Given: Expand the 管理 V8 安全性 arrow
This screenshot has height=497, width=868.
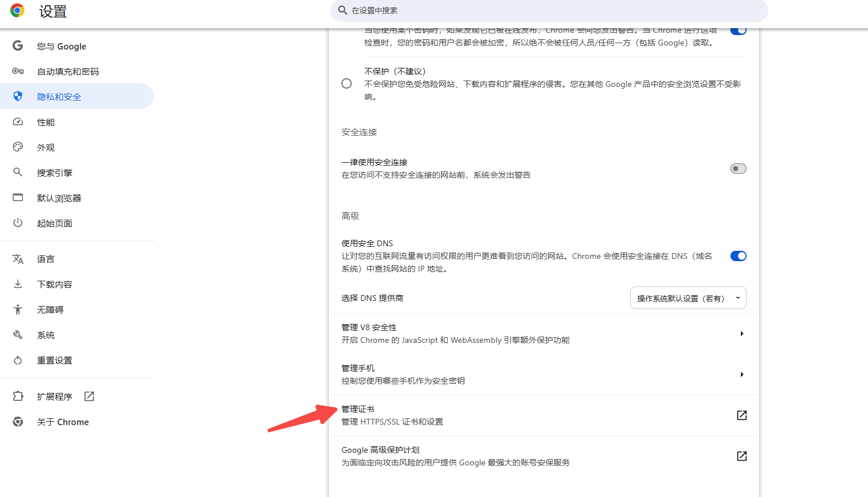Looking at the screenshot, I should click(x=742, y=334).
